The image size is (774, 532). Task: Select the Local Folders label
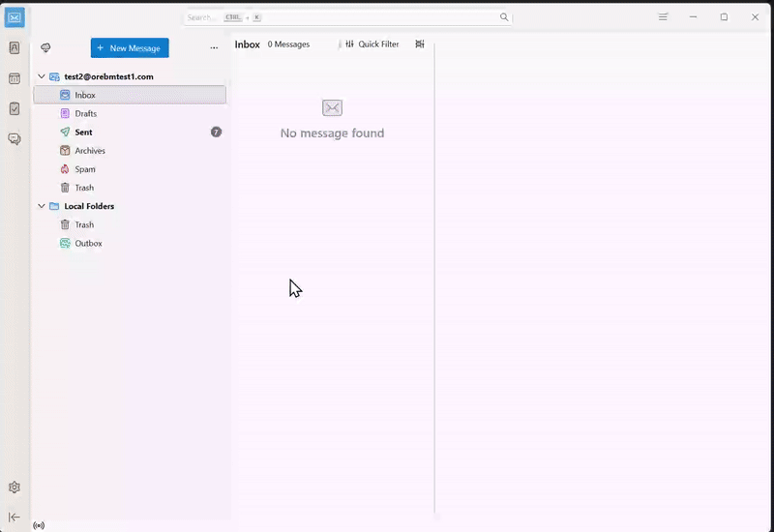pos(89,206)
